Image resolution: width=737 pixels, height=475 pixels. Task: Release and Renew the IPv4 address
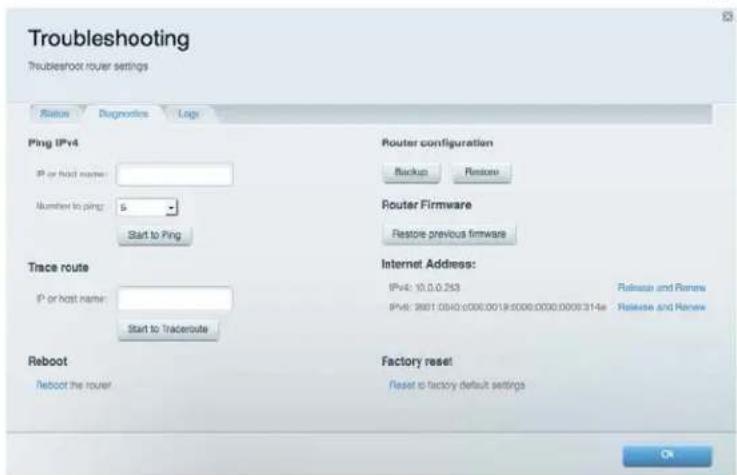(661, 288)
